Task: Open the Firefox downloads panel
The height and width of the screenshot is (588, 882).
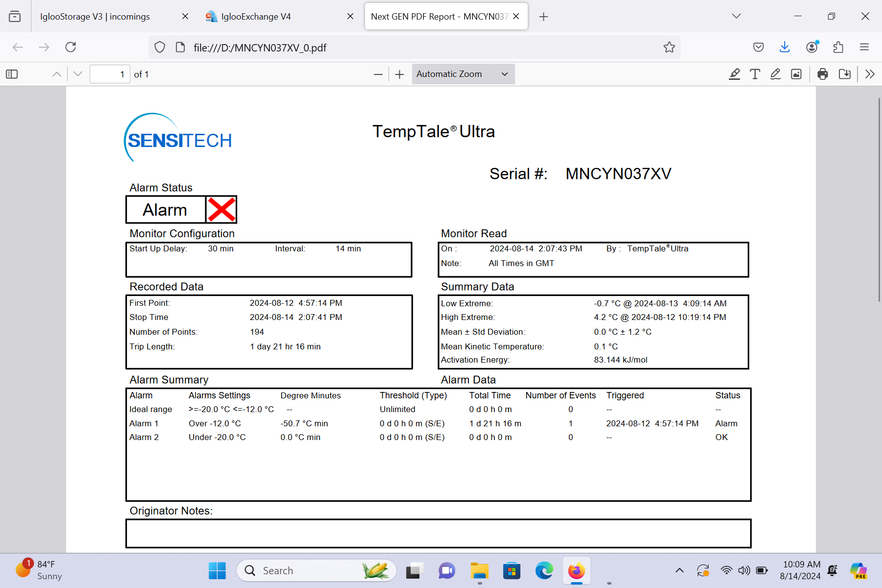Action: coord(784,47)
